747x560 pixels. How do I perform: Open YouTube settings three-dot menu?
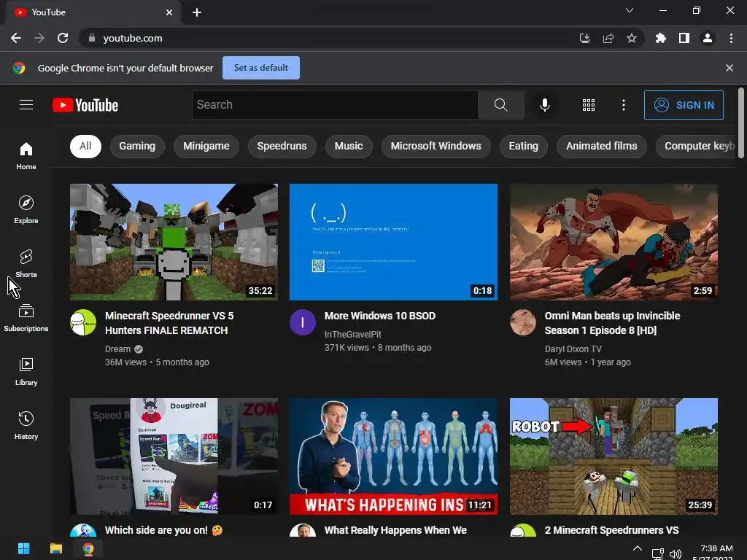[x=623, y=105]
